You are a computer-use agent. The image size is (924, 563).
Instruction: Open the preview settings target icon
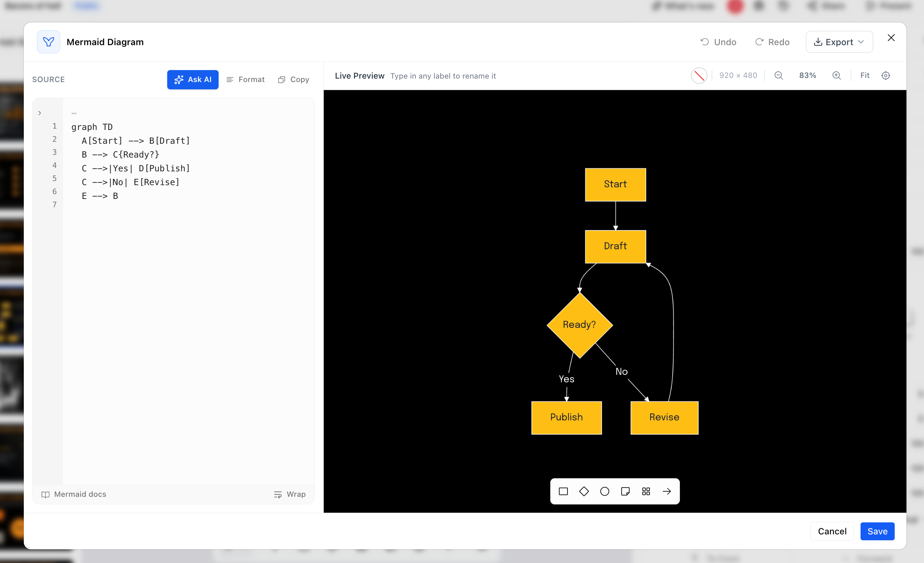(x=886, y=76)
